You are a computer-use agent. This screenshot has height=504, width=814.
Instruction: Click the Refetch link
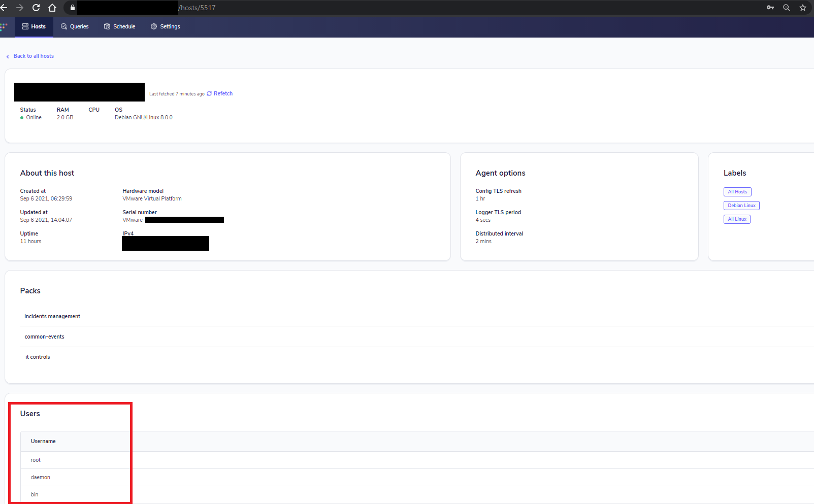[222, 93]
